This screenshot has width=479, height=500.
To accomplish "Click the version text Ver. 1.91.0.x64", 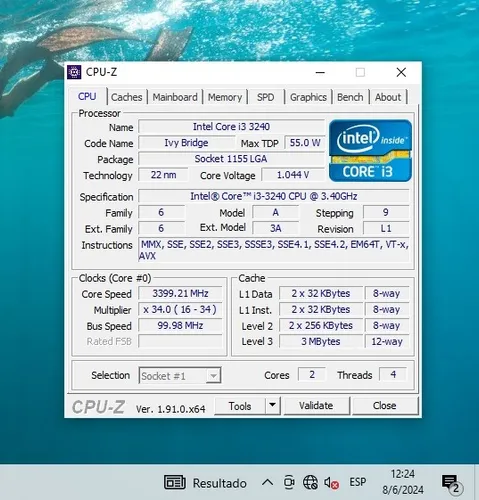I will 171,409.
